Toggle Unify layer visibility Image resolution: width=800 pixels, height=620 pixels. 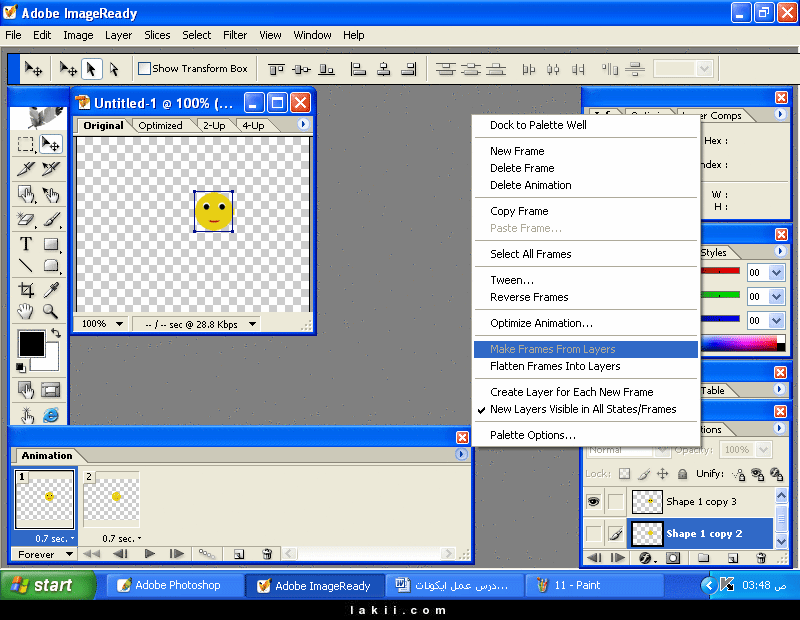pyautogui.click(x=758, y=475)
